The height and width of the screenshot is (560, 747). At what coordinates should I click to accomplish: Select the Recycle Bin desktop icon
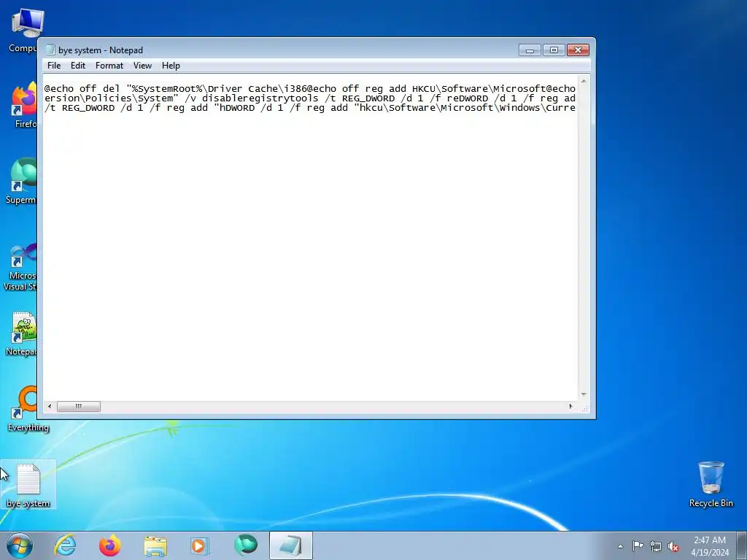711,484
